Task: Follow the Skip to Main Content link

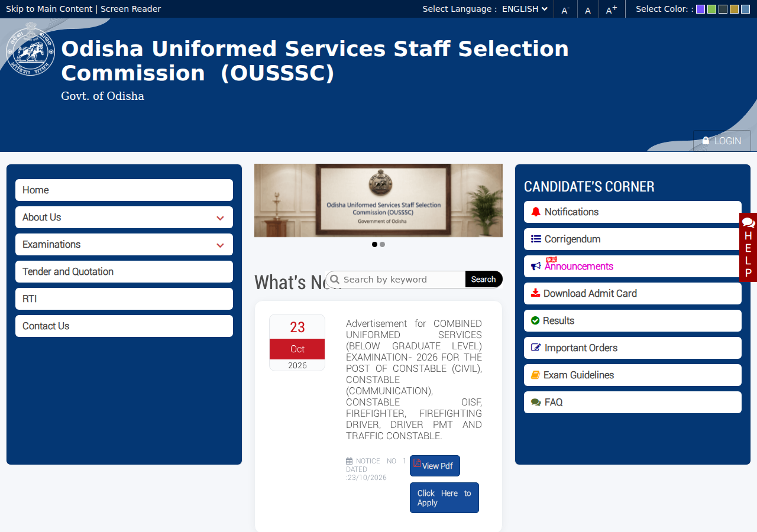Action: pos(49,9)
